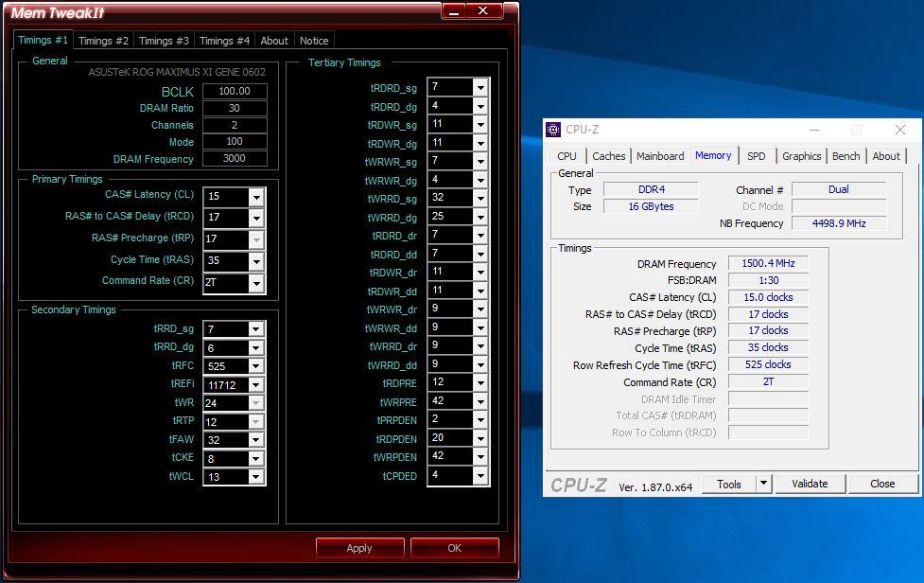Click the Tools button in CPU-Z
924x583 pixels.
coord(729,484)
